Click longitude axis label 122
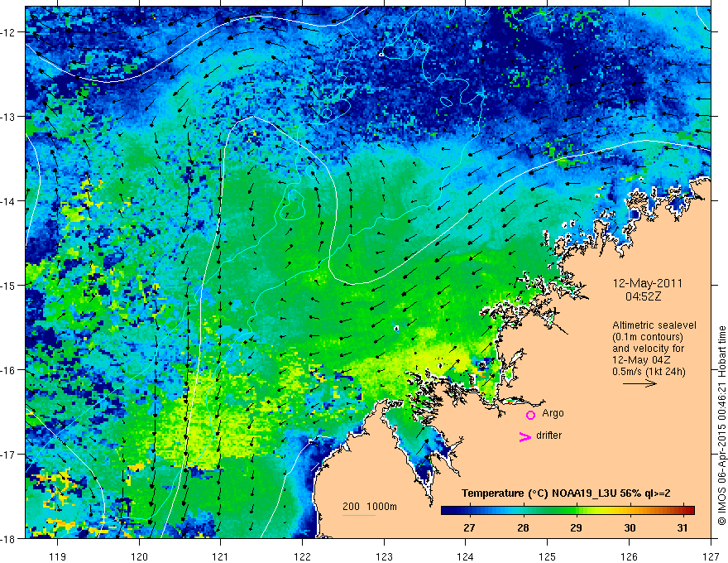 click(302, 556)
